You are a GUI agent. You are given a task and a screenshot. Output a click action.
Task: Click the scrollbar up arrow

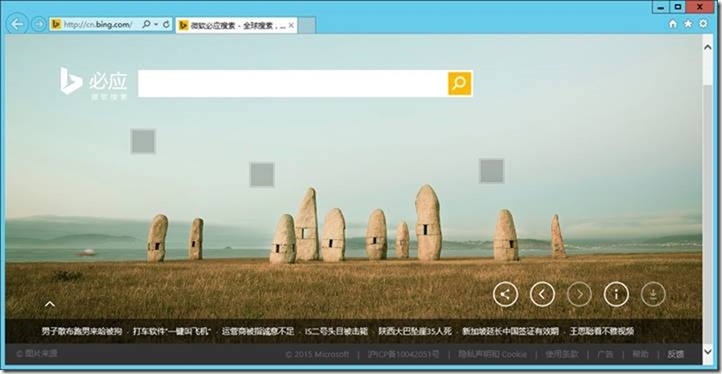708,47
